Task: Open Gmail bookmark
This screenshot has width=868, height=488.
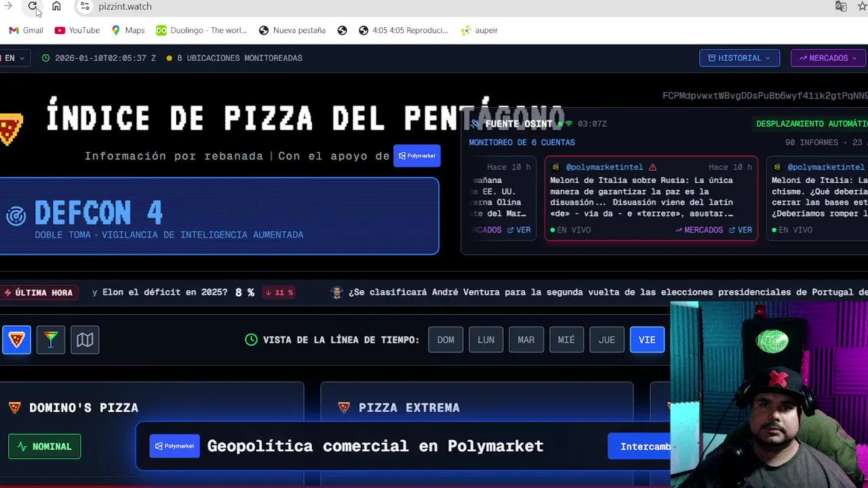Action: pyautogui.click(x=26, y=30)
